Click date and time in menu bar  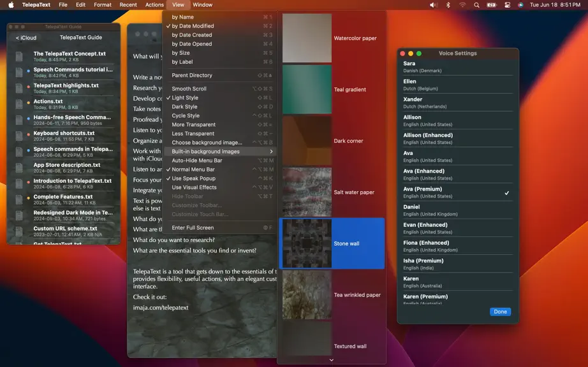click(555, 5)
